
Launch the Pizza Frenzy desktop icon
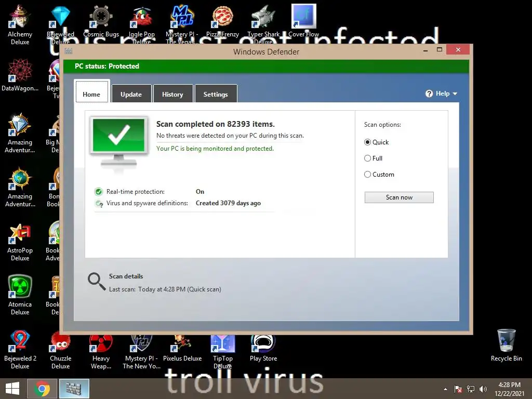coord(222,21)
